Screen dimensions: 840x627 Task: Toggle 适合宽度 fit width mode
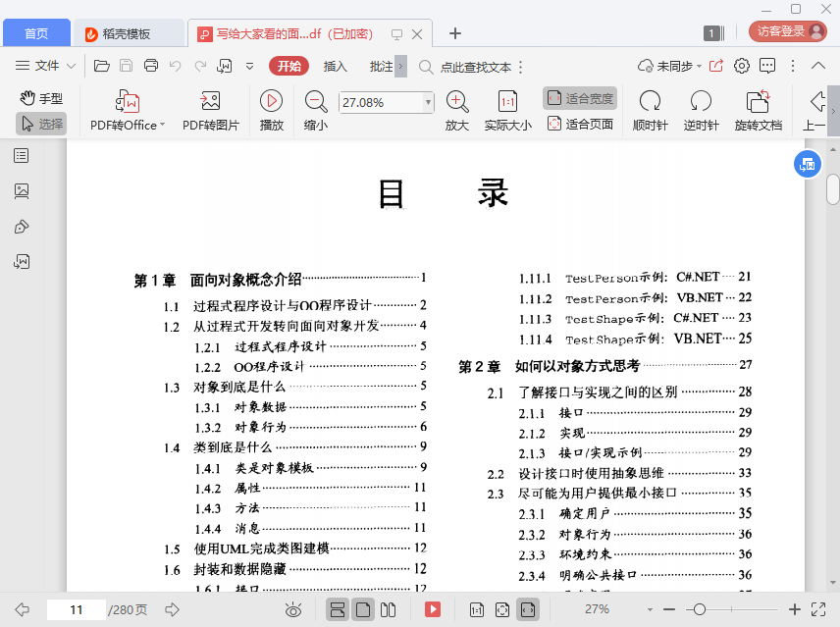580,98
